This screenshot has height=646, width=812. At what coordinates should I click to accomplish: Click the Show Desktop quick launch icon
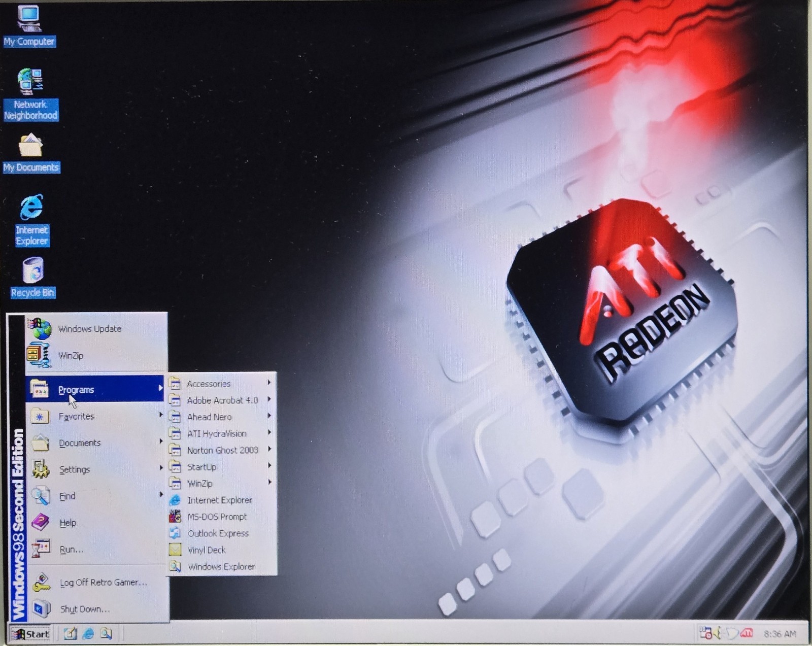(x=70, y=633)
